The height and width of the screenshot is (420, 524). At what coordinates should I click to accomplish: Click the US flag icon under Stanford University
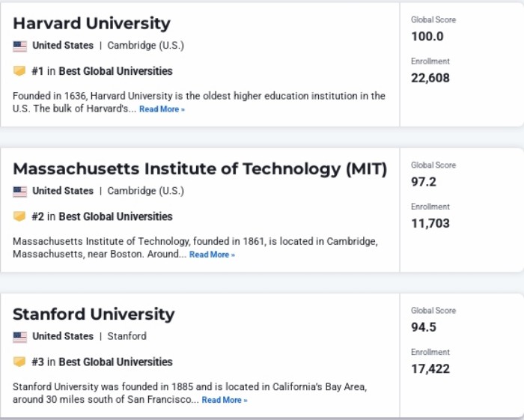tap(19, 336)
